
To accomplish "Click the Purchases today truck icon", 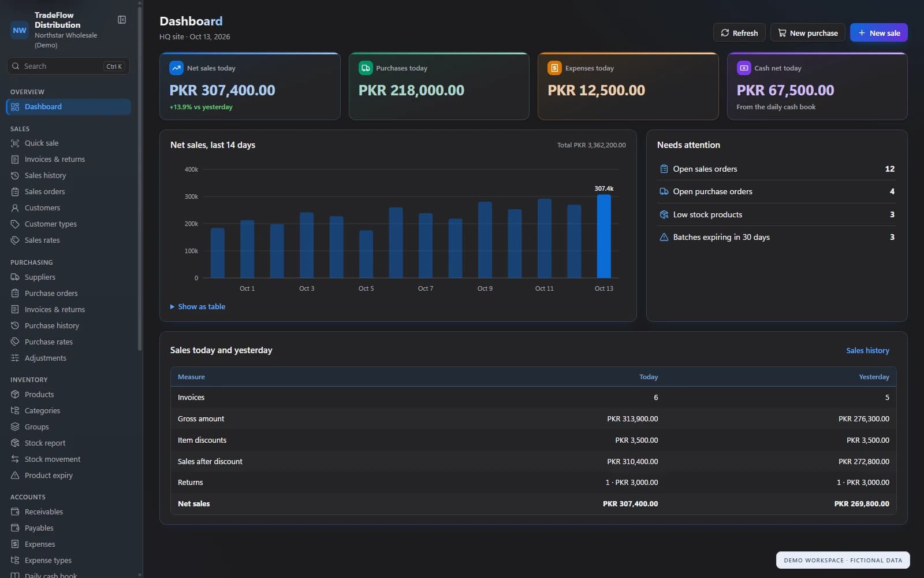I will [x=366, y=68].
